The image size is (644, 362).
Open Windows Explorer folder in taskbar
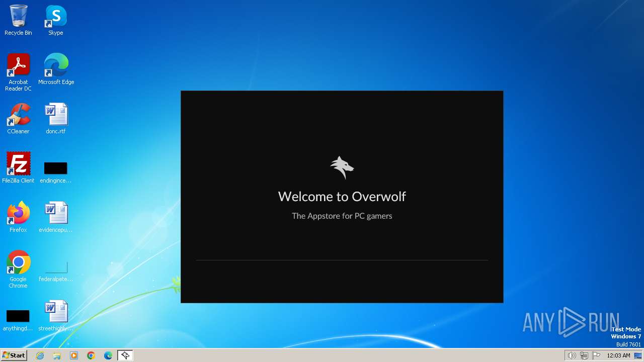pos(57,355)
